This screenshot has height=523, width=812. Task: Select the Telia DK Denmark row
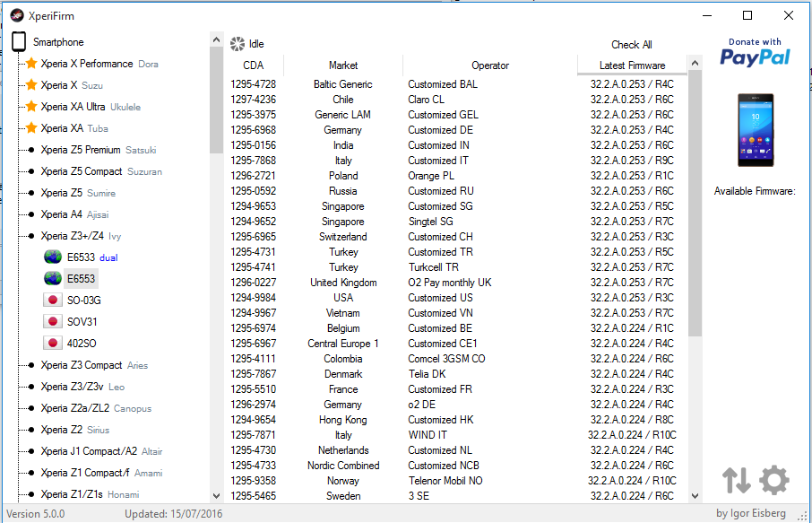(x=455, y=374)
